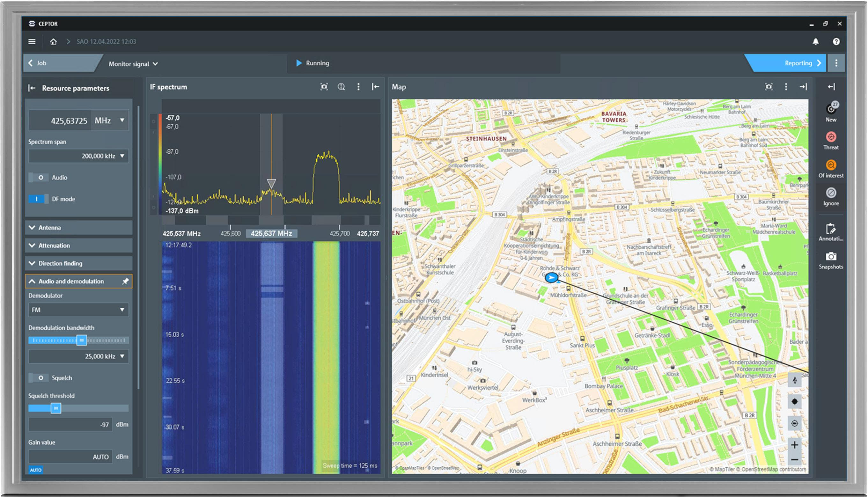Viewport: 868px width, 497px height.
Task: Classify the signal as Threat
Action: (831, 138)
